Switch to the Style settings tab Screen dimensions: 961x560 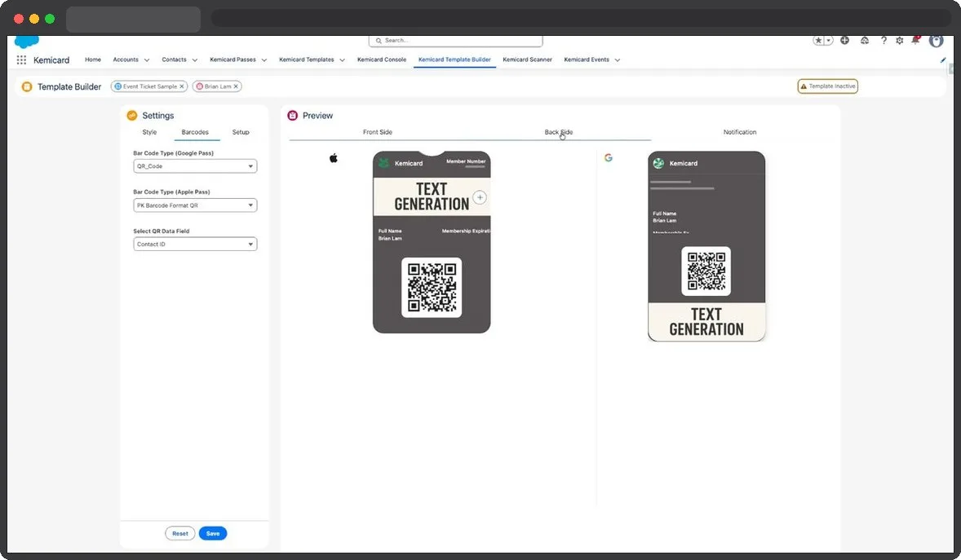(x=149, y=132)
